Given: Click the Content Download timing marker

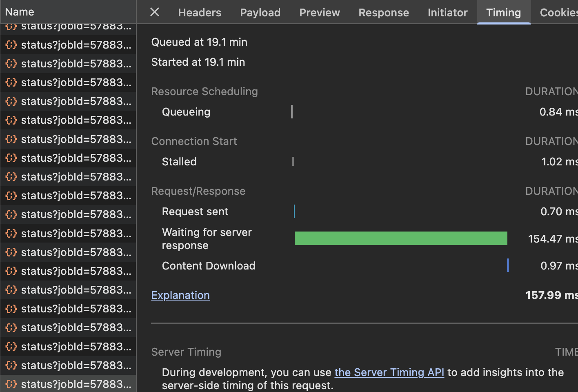Looking at the screenshot, I should tap(508, 265).
